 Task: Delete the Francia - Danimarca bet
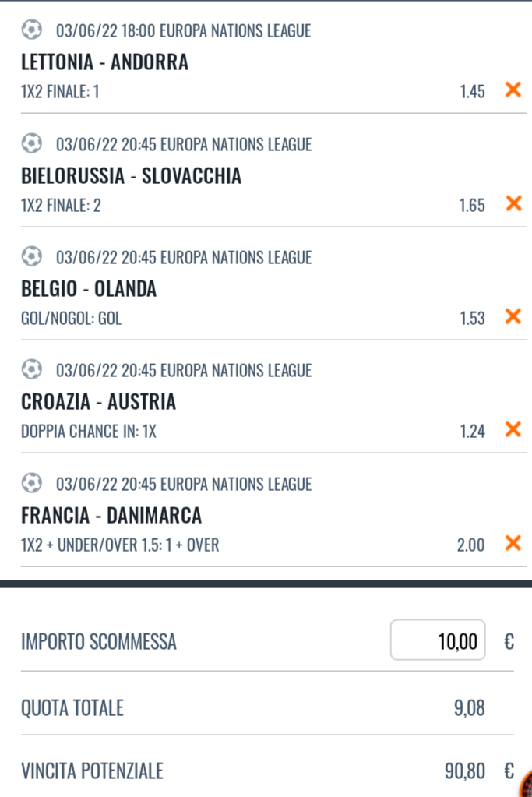[x=513, y=542]
